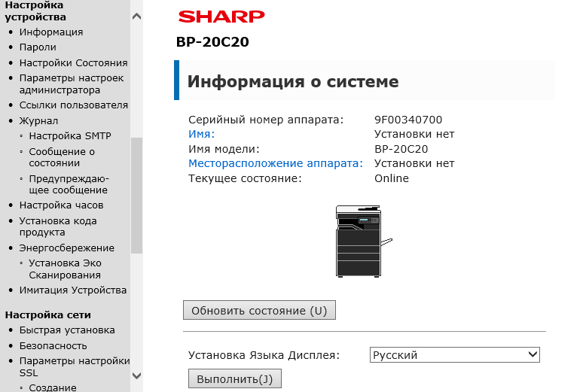Viewport: 586px width, 392px height.
Task: Click the Месторасположение аппарата: link
Action: click(x=276, y=163)
